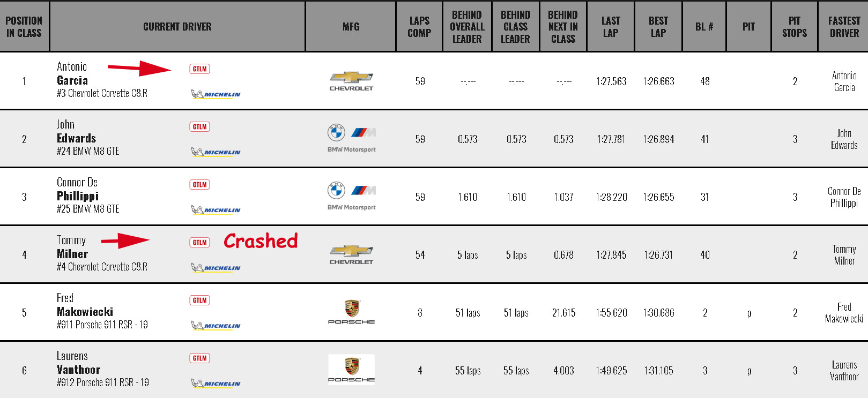Open the John Edwards #24 BMW M8 GTE entry

pyautogui.click(x=88, y=138)
